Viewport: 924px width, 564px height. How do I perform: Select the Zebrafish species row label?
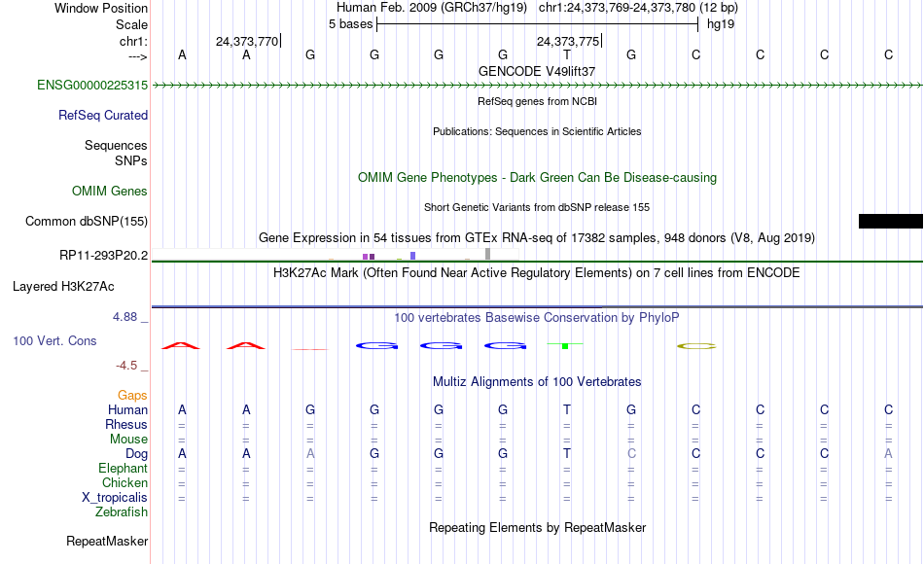point(122,512)
